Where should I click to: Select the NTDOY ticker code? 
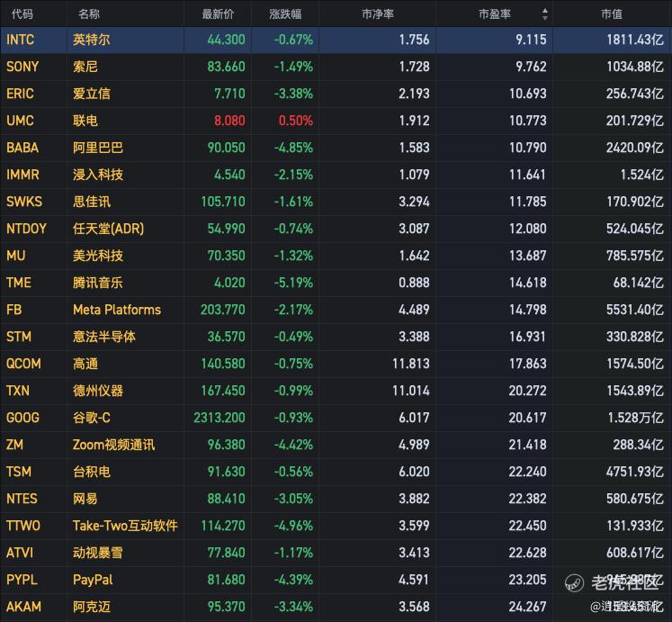pyautogui.click(x=26, y=229)
